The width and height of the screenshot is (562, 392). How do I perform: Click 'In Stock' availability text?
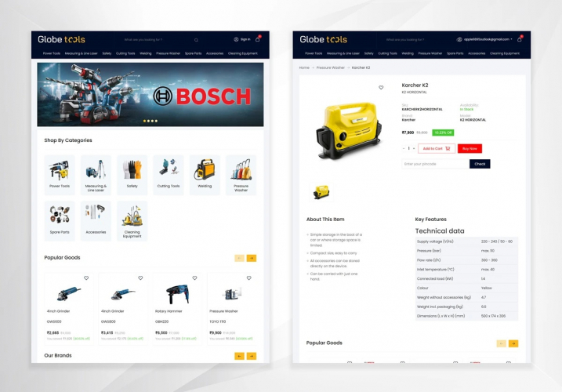[466, 110]
